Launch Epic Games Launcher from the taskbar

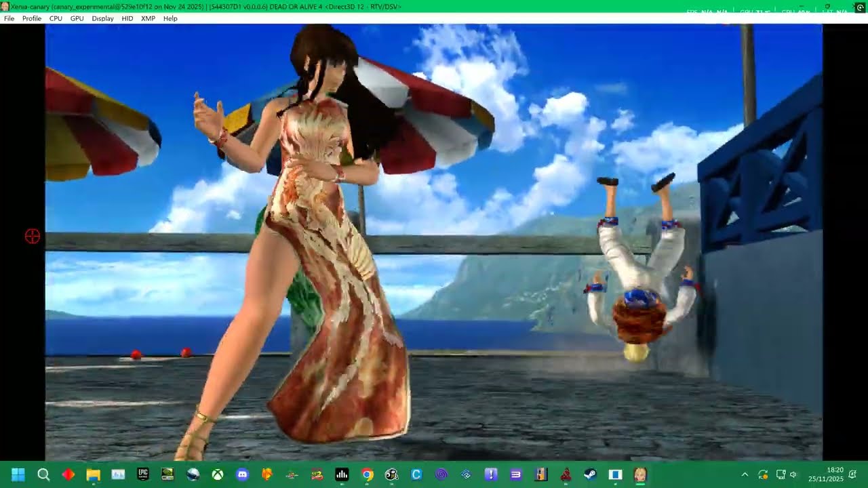pos(143,474)
